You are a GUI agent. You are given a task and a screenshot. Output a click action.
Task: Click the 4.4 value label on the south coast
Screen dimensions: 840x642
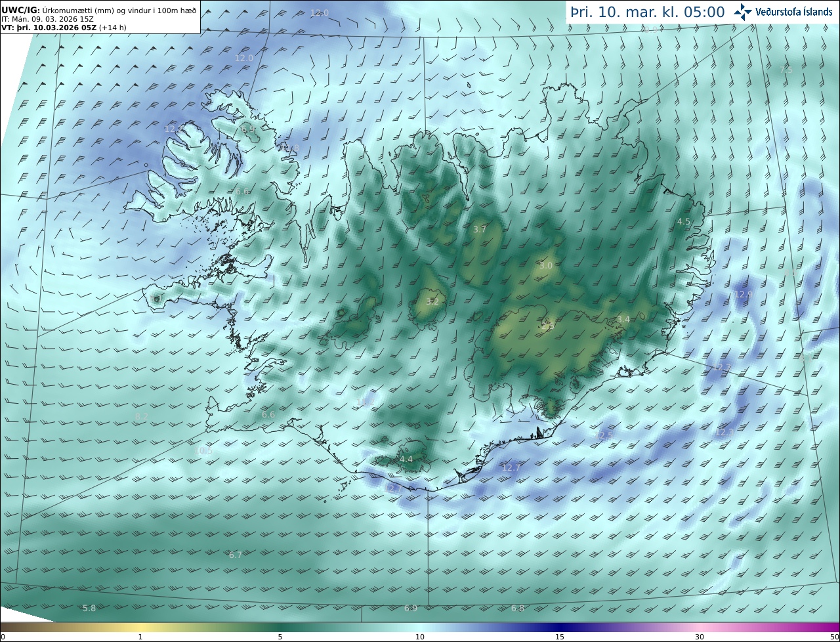[406, 460]
